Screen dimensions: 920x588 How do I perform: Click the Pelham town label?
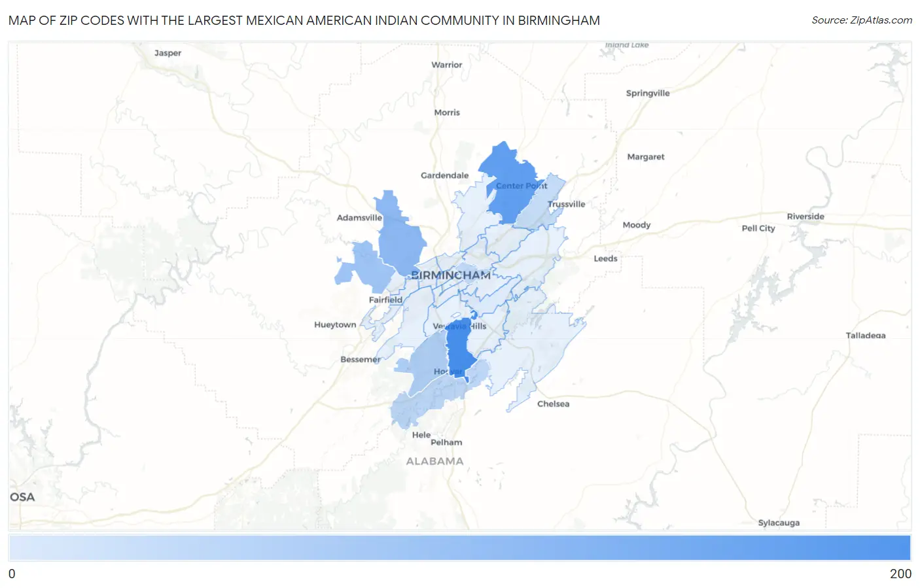446,442
